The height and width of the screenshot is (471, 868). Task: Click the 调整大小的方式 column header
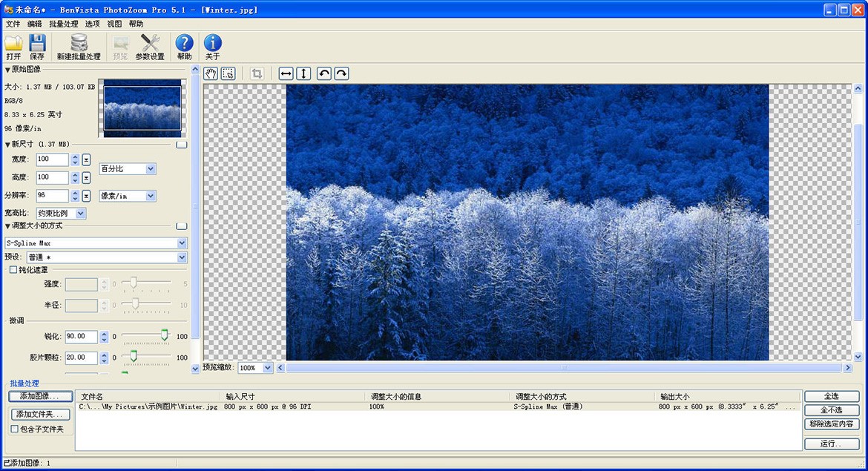coord(582,396)
